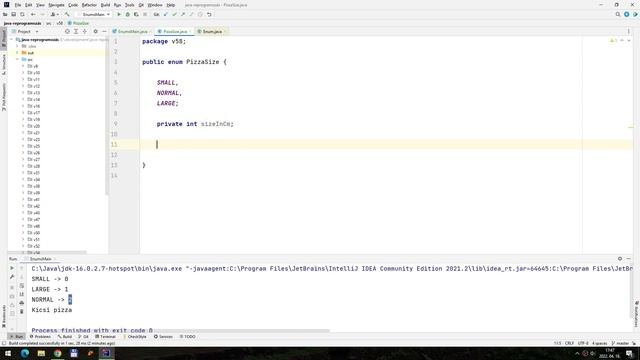Viewport: 640px width, 360px height.
Task: Click the UTF-8 encoding in status bar
Action: [583, 344]
